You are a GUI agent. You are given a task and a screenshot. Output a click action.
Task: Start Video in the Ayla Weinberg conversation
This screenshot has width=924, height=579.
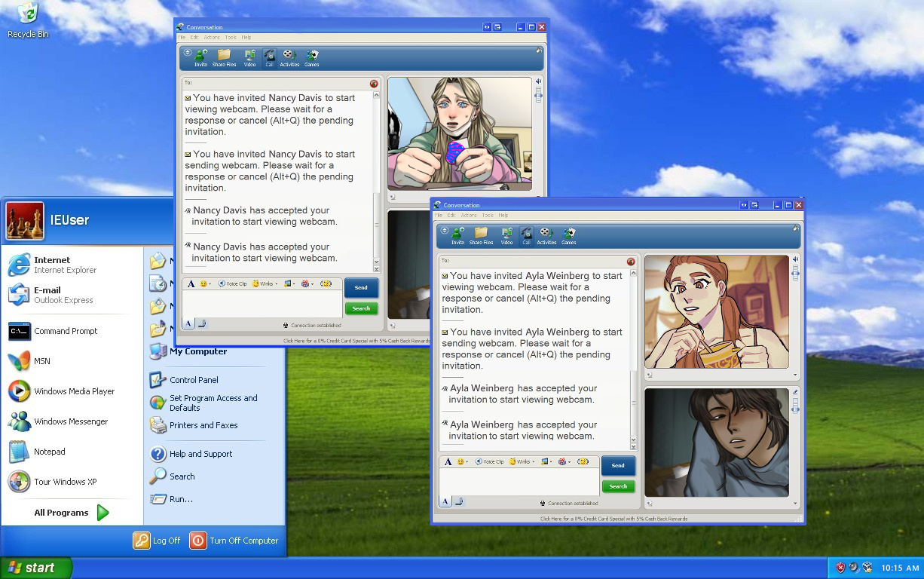[506, 236]
